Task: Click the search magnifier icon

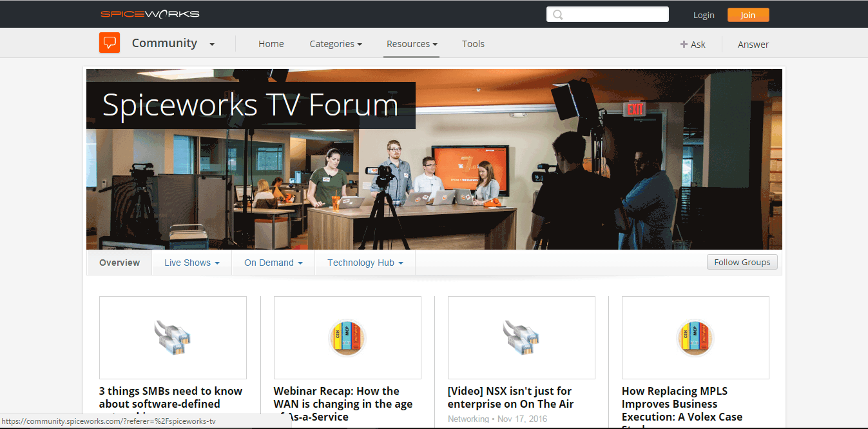Action: 557,14
